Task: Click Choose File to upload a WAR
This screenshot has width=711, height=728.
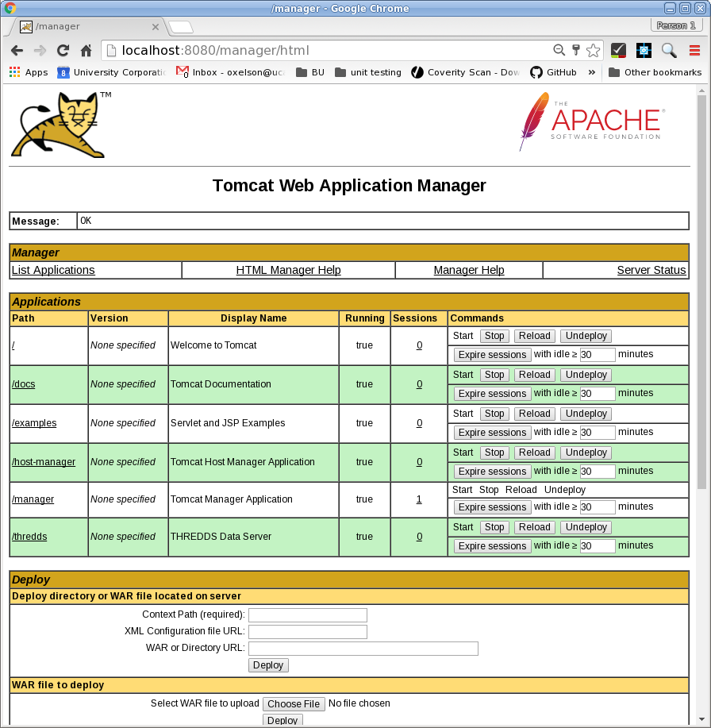Action: coord(294,703)
